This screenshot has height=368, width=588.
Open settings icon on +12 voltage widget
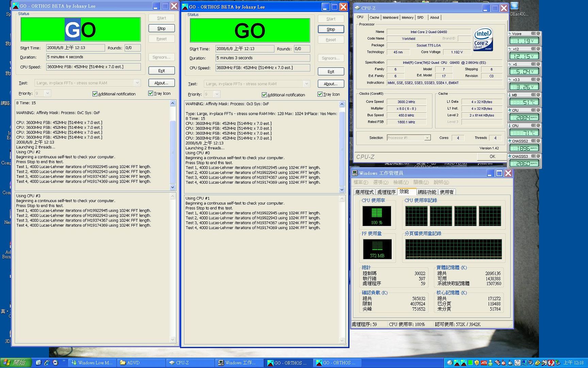(x=533, y=49)
